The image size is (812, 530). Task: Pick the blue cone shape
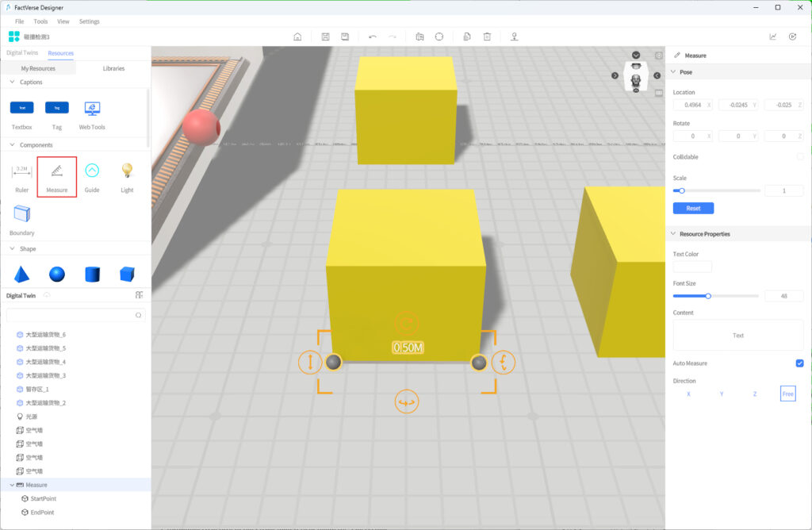point(21,274)
